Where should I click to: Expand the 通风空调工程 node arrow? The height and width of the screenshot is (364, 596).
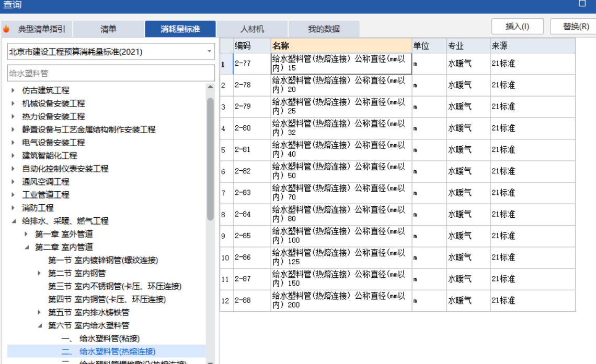13,182
